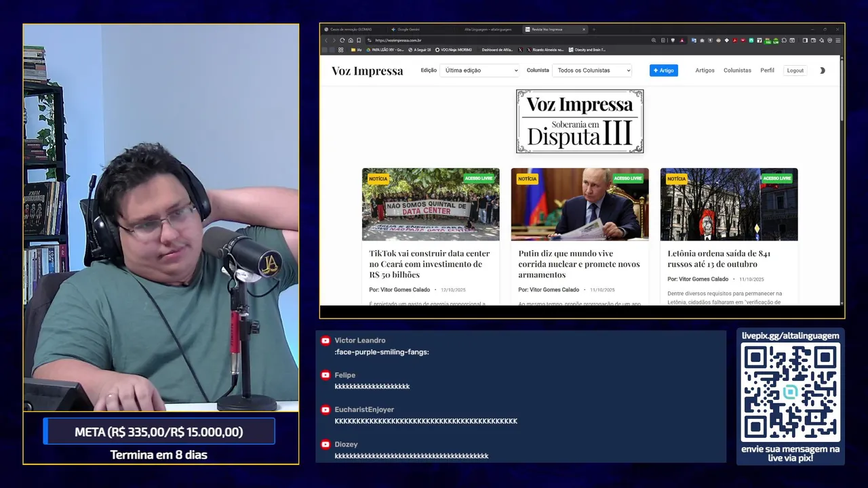Open the 'PAPA LEÃO XIV' bookmark
The height and width of the screenshot is (488, 868).
coord(384,50)
